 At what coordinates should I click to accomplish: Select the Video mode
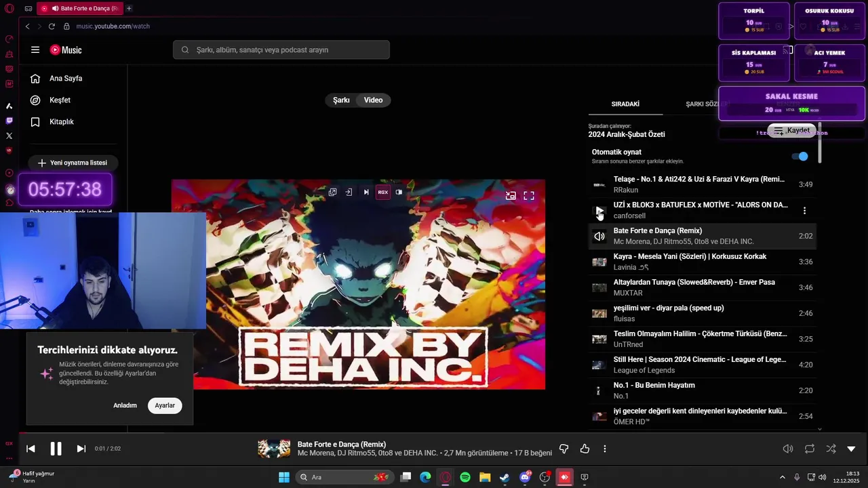coord(374,100)
